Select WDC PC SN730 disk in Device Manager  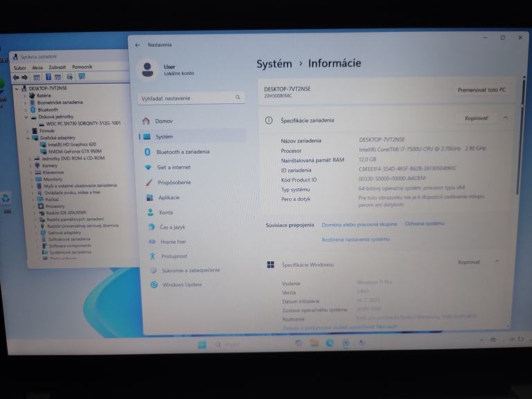(x=83, y=123)
